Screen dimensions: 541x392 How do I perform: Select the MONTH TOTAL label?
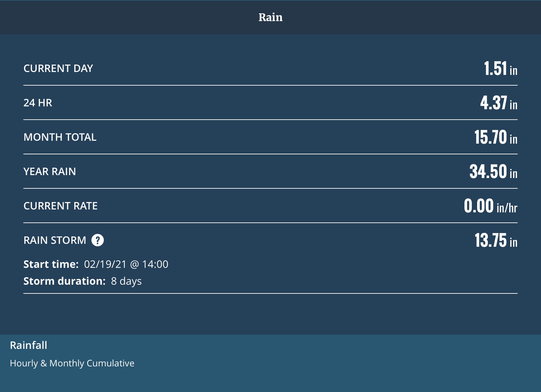[x=60, y=137]
